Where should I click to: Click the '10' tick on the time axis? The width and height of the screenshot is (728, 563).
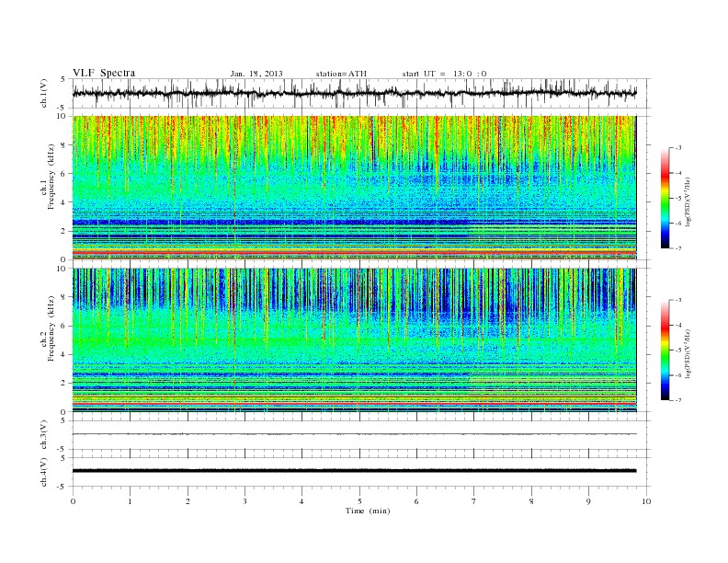click(646, 501)
